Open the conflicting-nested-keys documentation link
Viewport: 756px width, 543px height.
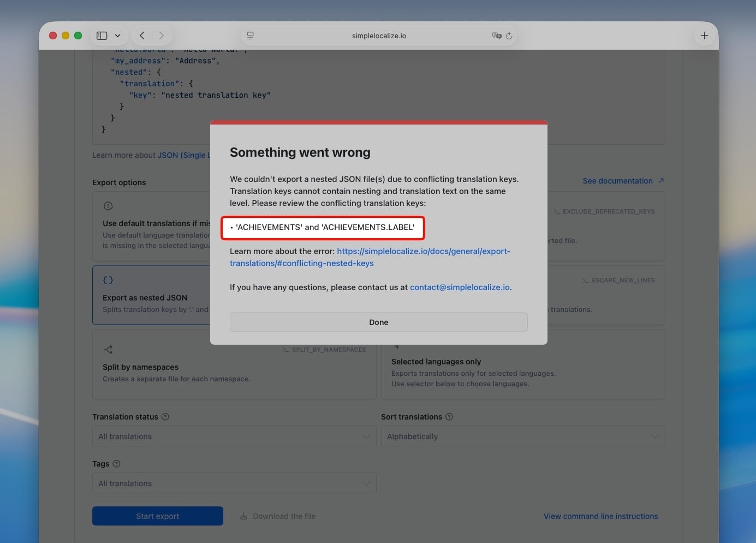pos(370,257)
